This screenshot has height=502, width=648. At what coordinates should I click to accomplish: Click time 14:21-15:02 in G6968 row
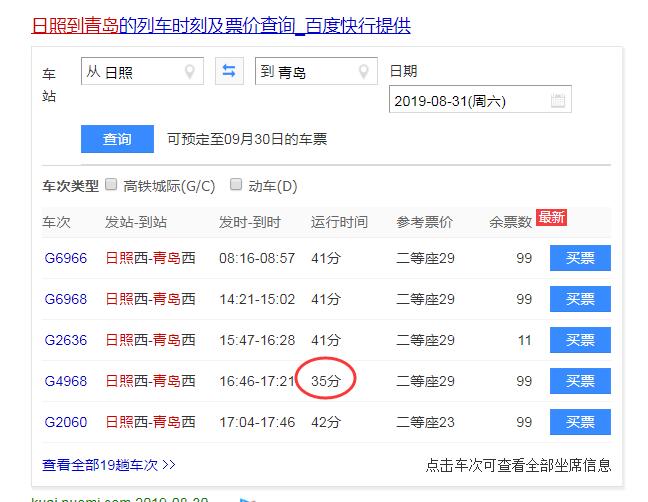point(257,299)
